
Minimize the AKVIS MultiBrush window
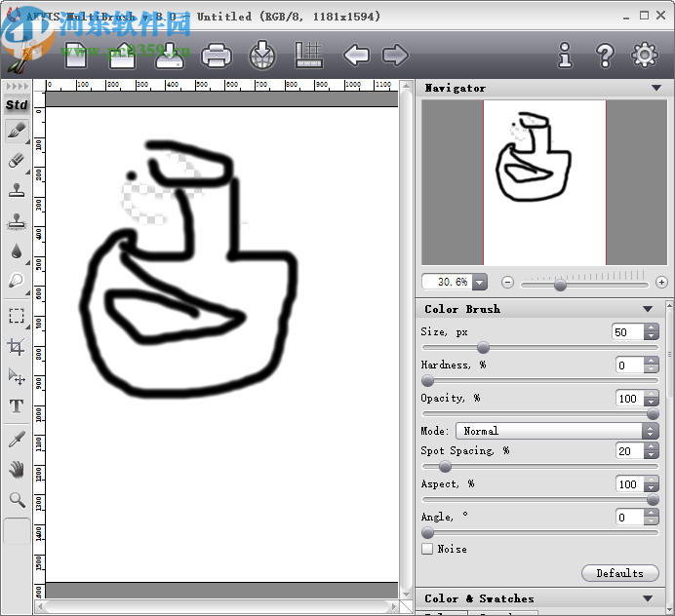[x=626, y=17]
